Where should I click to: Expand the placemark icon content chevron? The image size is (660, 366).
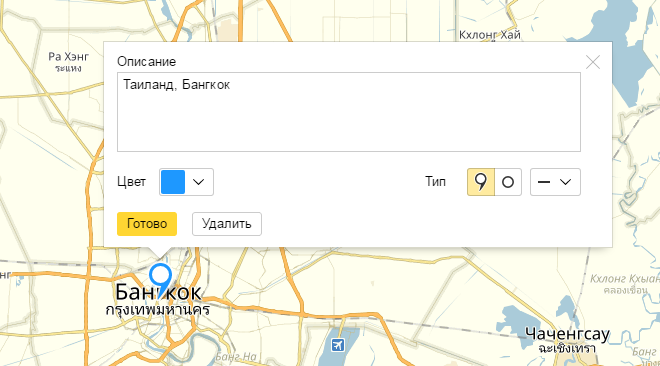[565, 182]
